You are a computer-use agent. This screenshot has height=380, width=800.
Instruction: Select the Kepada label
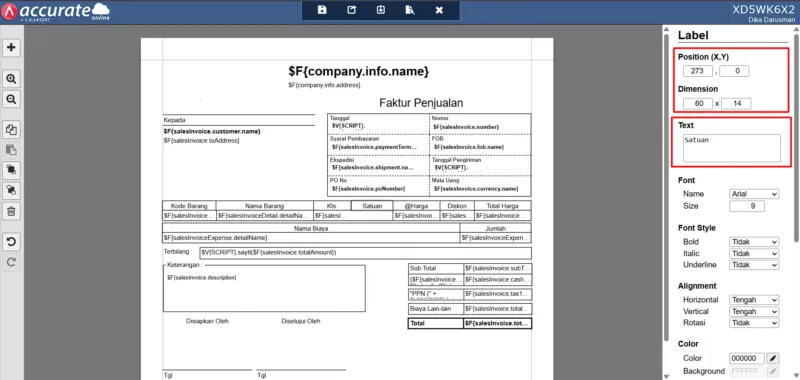(175, 120)
